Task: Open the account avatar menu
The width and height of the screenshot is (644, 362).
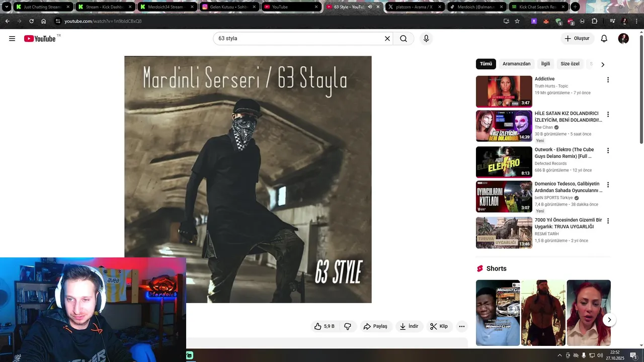Action: [623, 39]
